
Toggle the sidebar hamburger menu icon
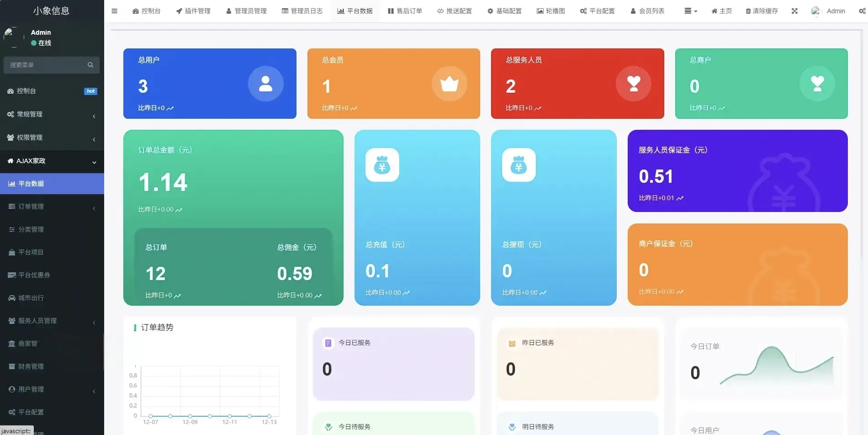click(114, 11)
